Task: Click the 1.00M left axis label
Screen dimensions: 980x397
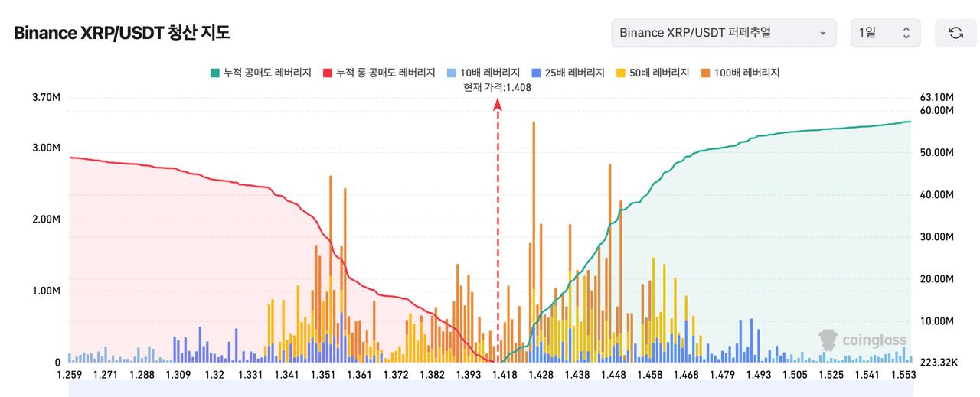Action: pyautogui.click(x=46, y=291)
